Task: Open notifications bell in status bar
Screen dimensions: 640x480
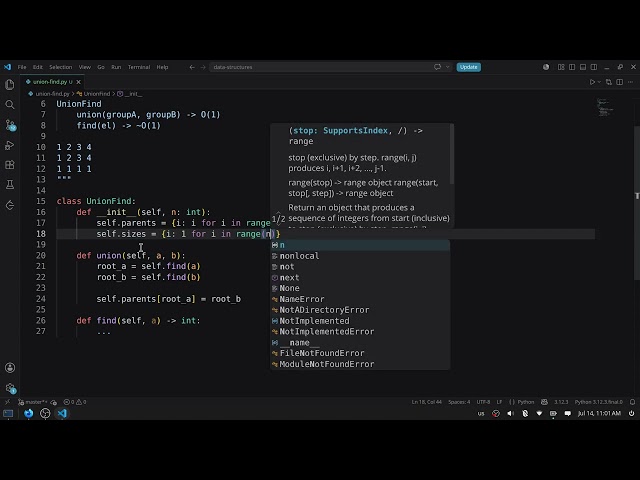Action: tap(632, 402)
